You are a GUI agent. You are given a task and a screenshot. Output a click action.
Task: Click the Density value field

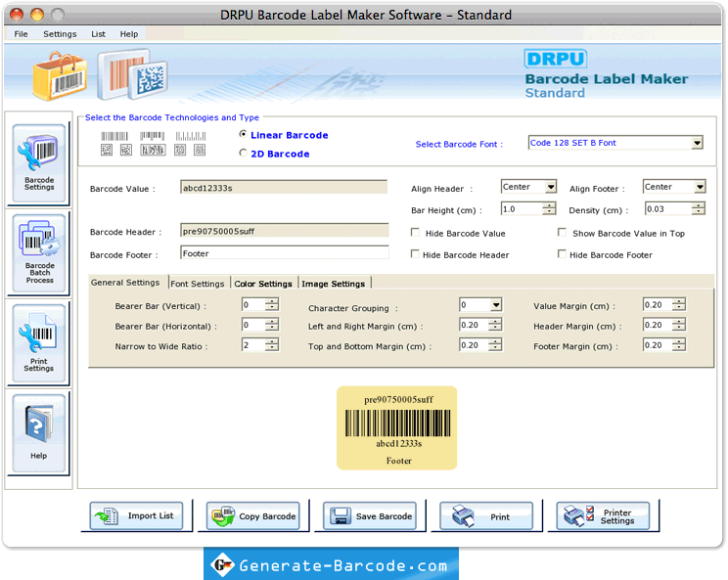coord(668,208)
